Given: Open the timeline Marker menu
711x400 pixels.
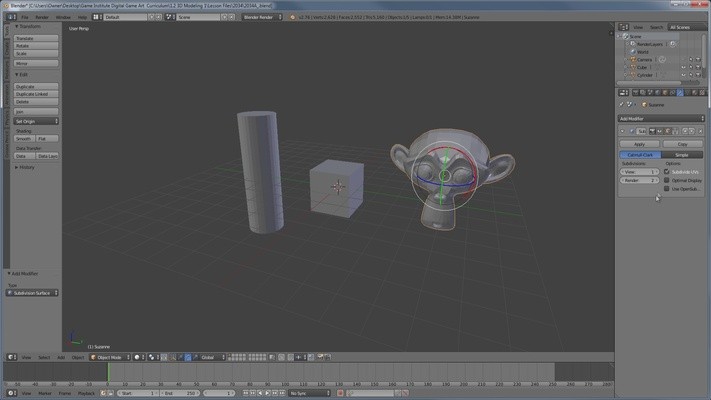Looking at the screenshot, I should [x=45, y=393].
